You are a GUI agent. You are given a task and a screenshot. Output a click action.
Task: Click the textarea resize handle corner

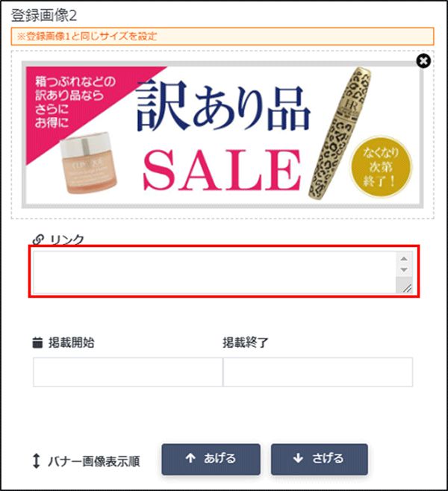[407, 288]
